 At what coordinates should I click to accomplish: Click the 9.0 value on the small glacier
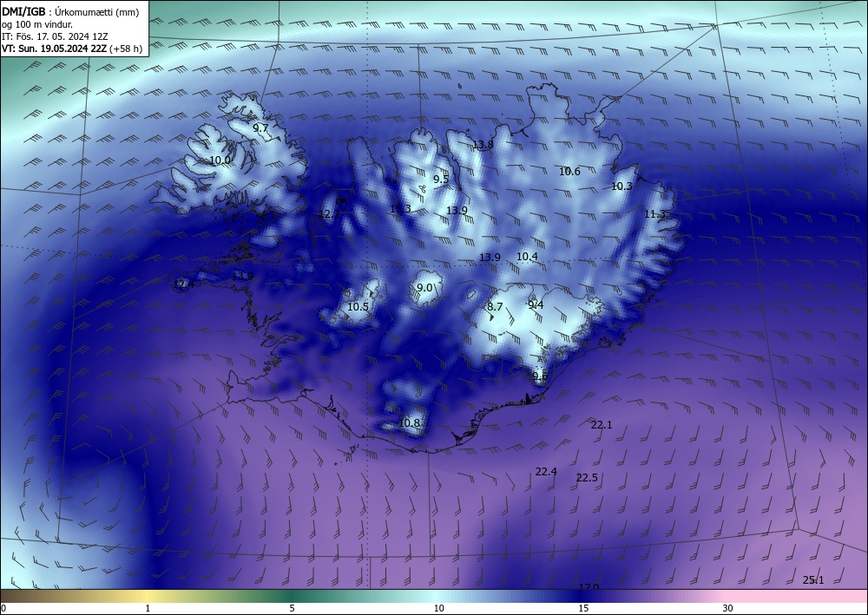tap(424, 288)
